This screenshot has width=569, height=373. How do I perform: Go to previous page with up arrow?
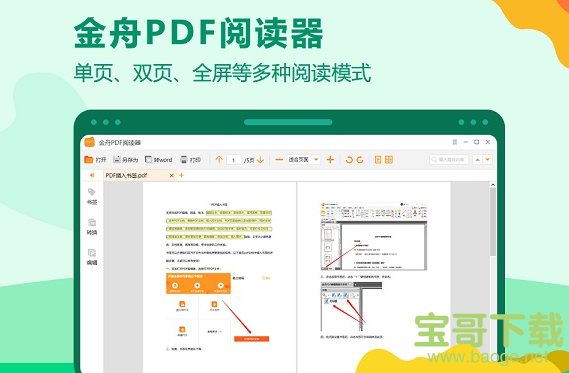(x=219, y=160)
